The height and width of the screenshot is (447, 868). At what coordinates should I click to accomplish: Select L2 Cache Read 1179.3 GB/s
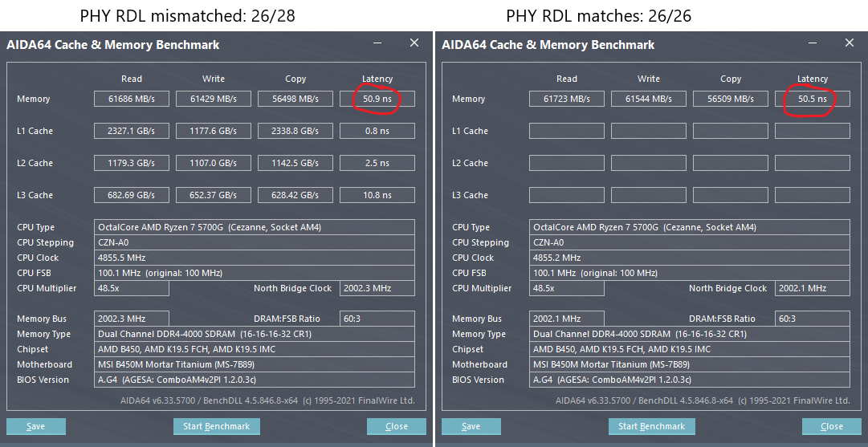pos(131,163)
